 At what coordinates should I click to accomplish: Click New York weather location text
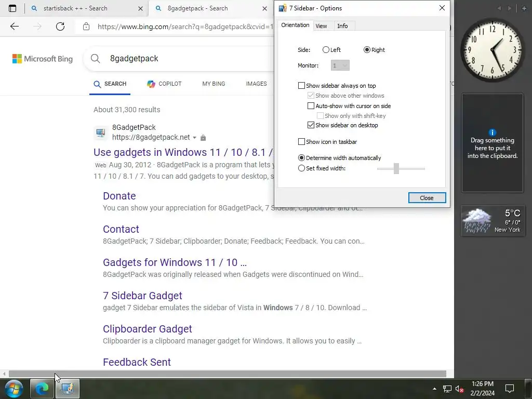(507, 230)
